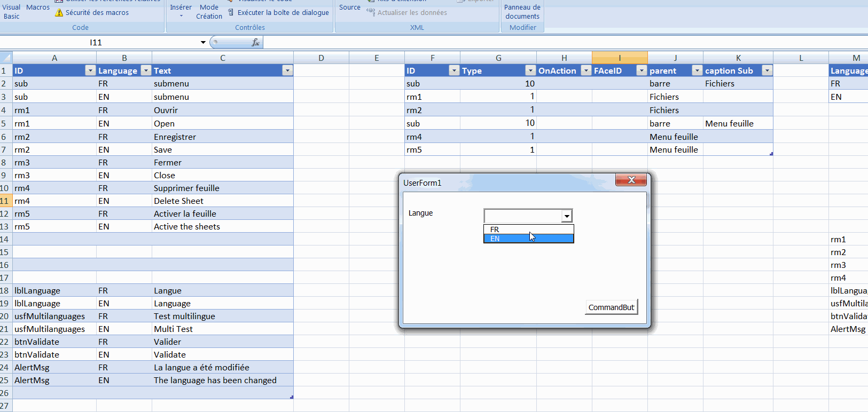This screenshot has width=868, height=412.
Task: Open the Language column filter in column B
Action: point(146,70)
